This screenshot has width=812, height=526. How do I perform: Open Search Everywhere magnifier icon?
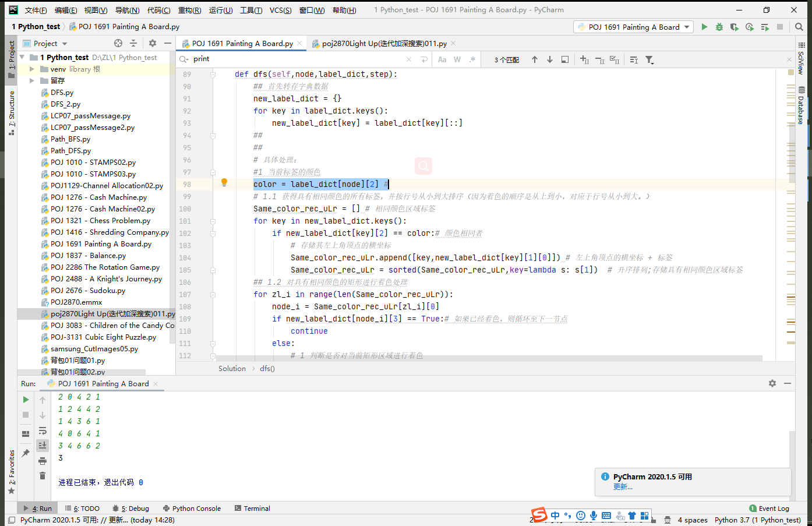coord(799,27)
